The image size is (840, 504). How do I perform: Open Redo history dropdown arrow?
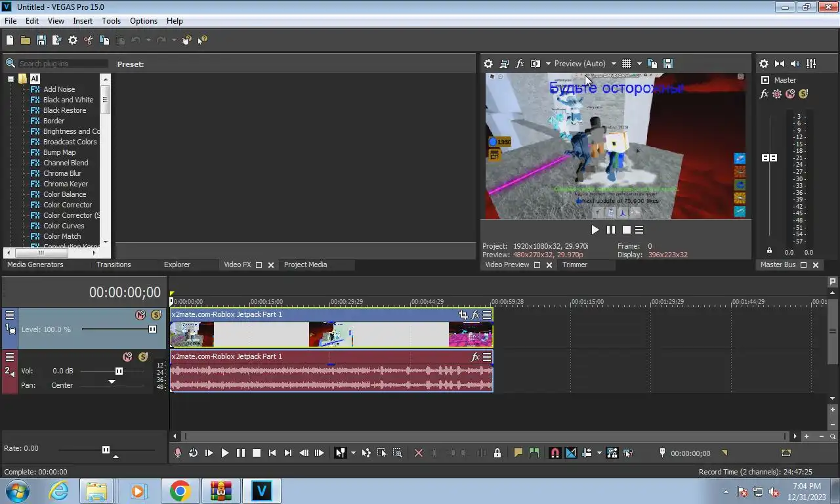[x=174, y=41]
